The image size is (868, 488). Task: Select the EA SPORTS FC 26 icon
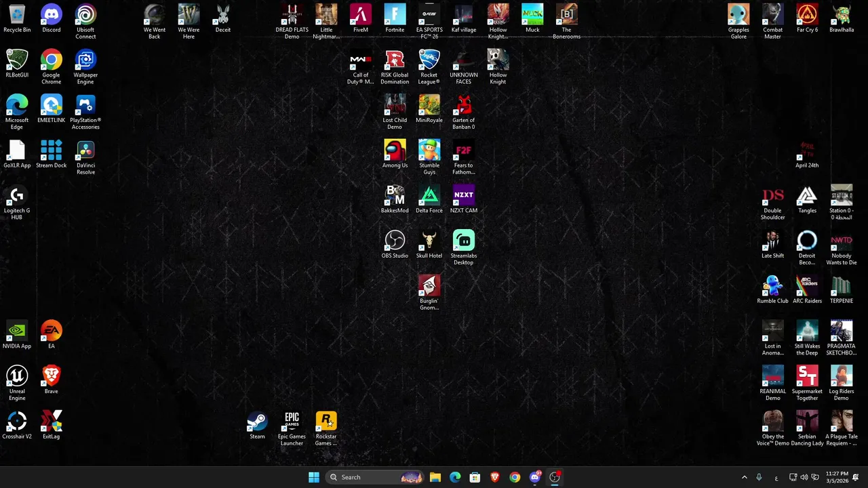pyautogui.click(x=429, y=22)
